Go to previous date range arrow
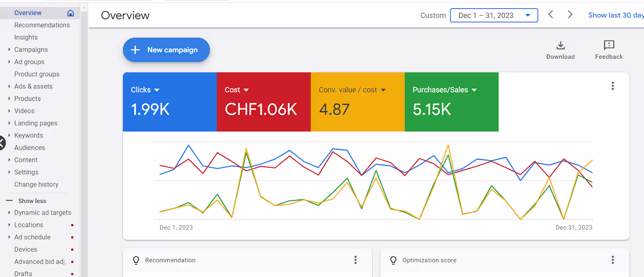The width and height of the screenshot is (644, 277). tap(550, 15)
